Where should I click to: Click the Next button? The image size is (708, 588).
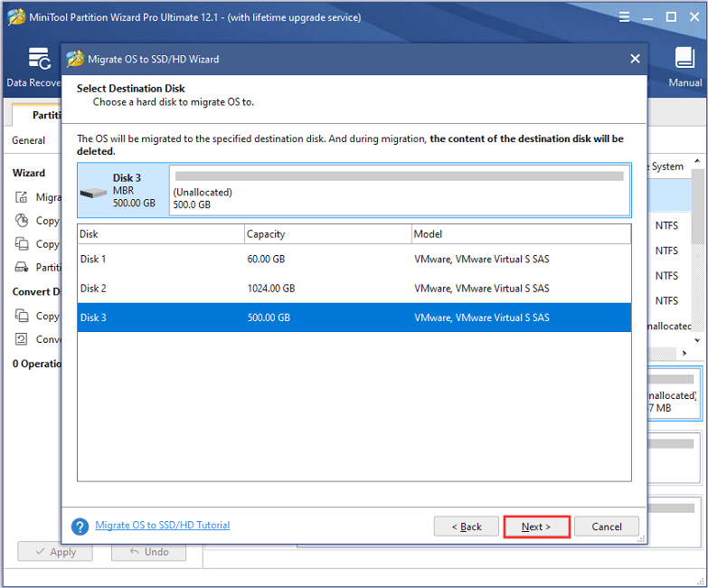point(536,526)
